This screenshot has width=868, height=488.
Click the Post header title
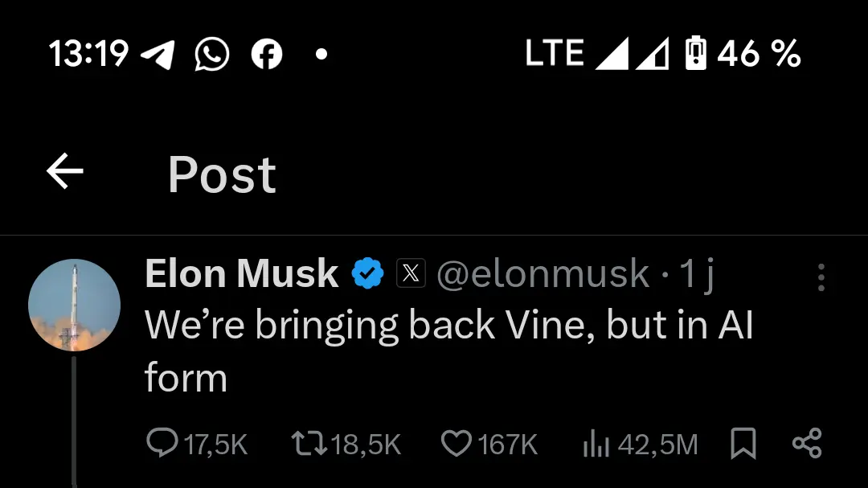pyautogui.click(x=222, y=175)
